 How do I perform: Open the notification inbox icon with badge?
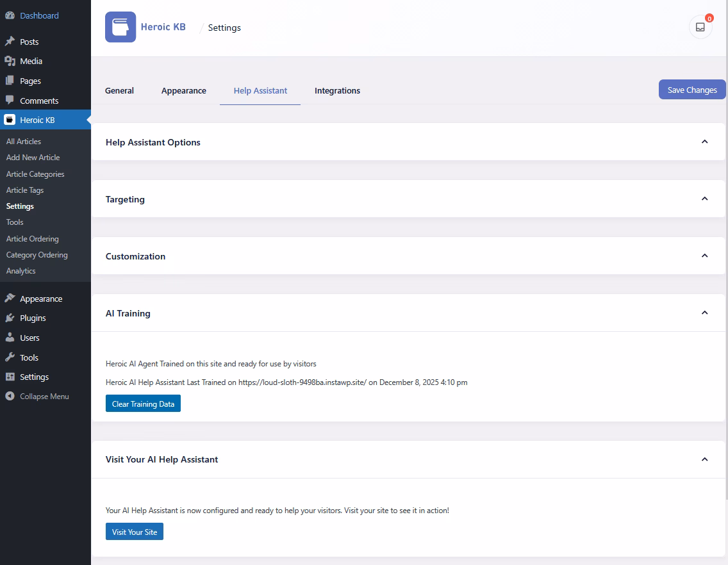[700, 27]
